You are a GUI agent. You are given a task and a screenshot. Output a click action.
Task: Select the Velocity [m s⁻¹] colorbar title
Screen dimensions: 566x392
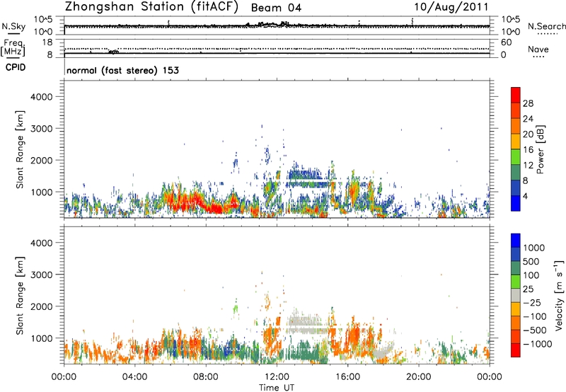tap(559, 295)
